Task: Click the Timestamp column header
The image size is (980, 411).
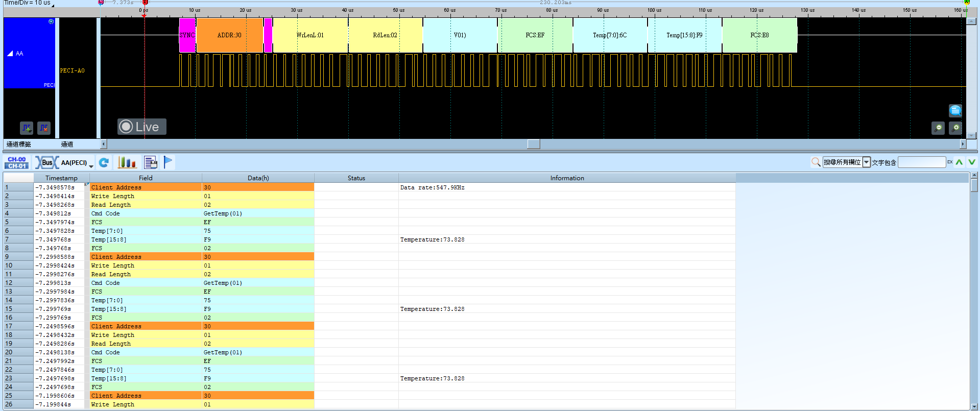Action: 61,178
